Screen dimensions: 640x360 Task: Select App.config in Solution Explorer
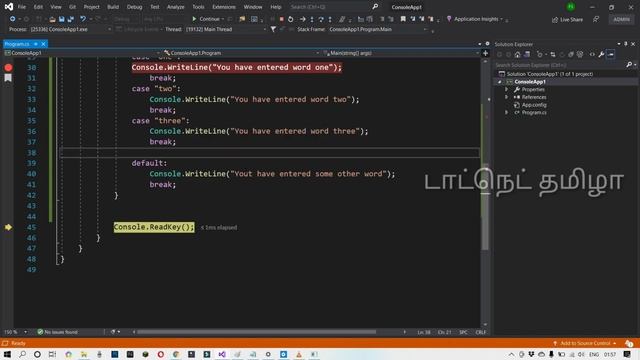pos(534,105)
